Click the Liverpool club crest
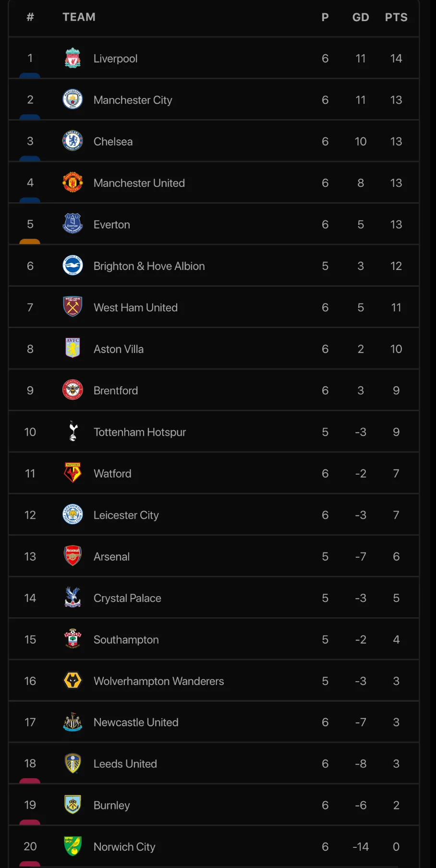 [73, 58]
